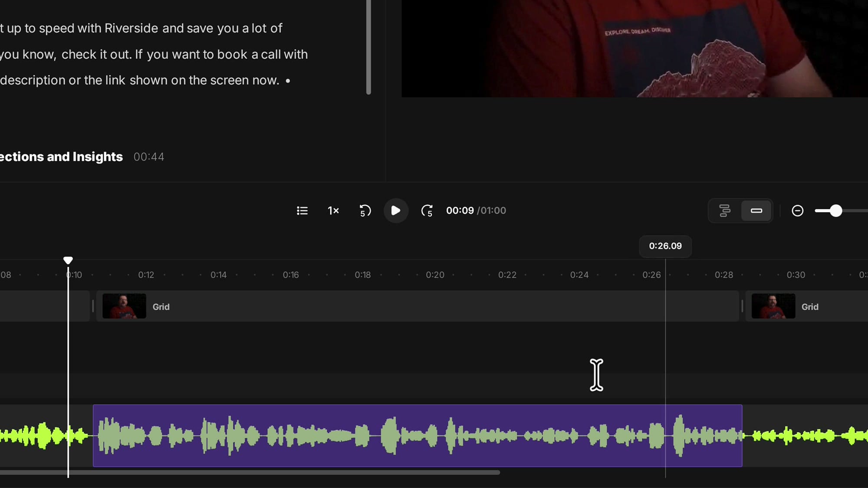The height and width of the screenshot is (488, 868).
Task: Click the video preview frame
Action: (x=635, y=48)
